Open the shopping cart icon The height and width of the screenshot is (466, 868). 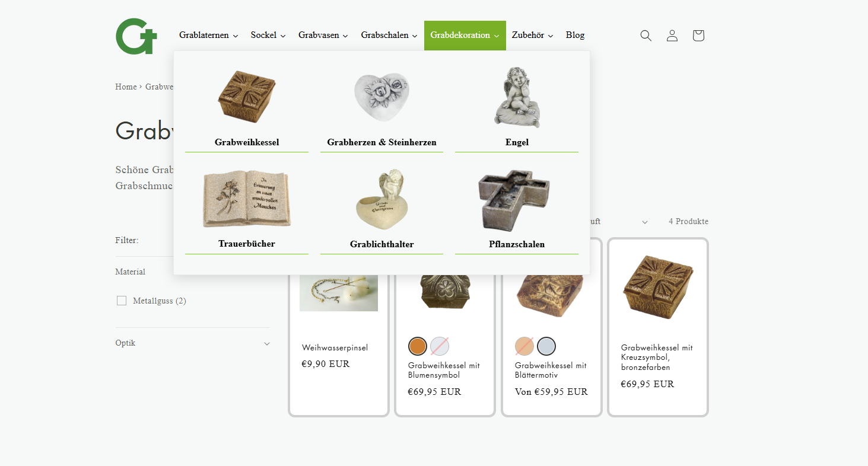(x=698, y=36)
